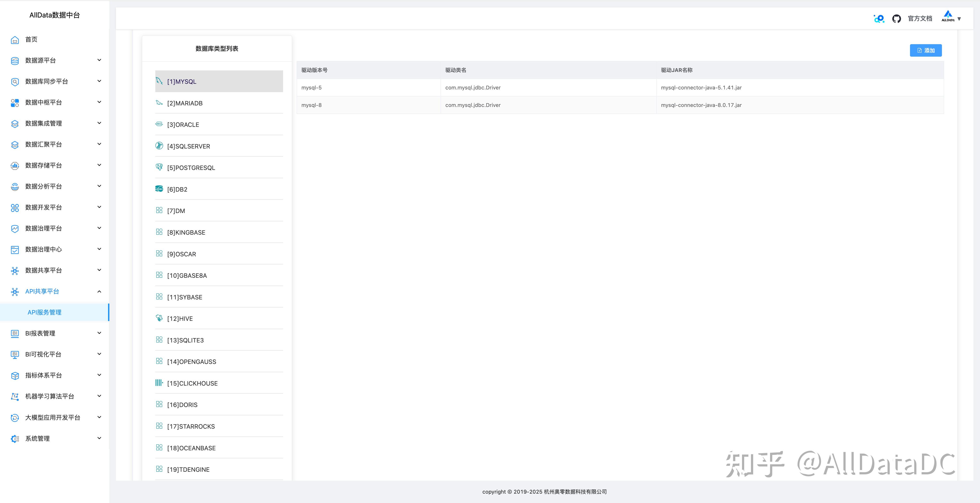
Task: Click the icon beside 数据库同步平台
Action: [15, 82]
